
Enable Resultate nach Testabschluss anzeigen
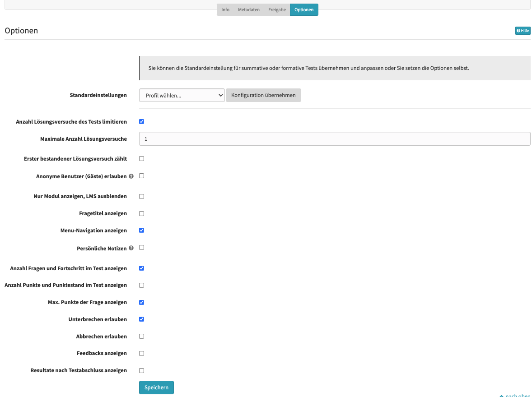(141, 370)
